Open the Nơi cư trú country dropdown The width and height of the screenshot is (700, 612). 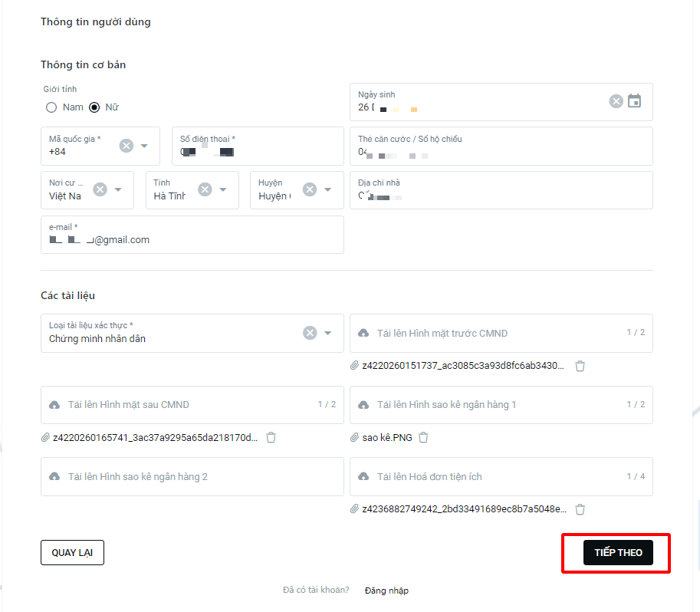(x=118, y=189)
